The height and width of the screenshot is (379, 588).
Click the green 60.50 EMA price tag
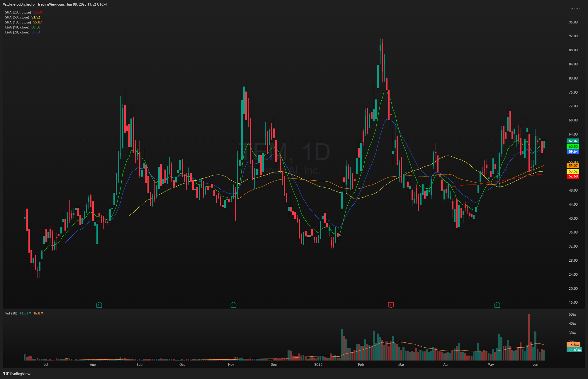[x=573, y=147]
